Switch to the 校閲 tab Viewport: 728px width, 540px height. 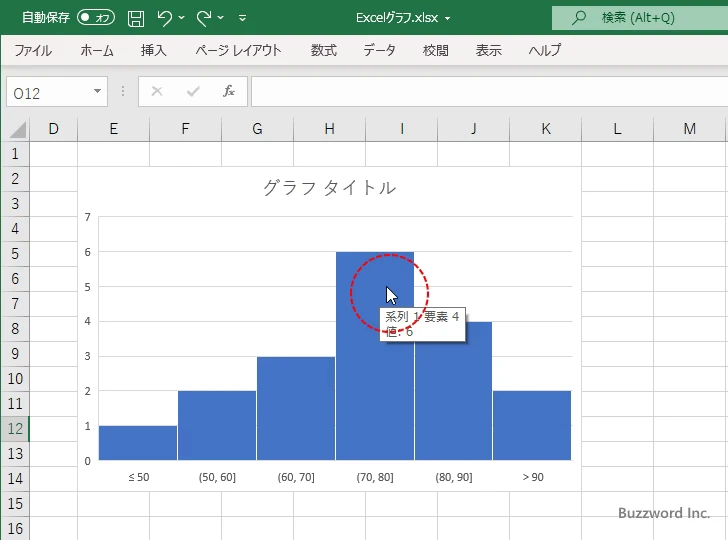(436, 50)
